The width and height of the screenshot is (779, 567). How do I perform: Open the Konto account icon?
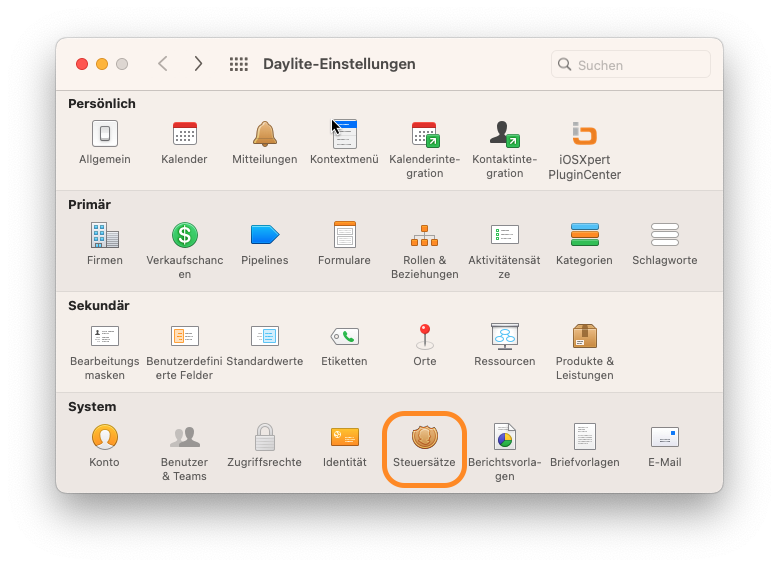tap(105, 437)
